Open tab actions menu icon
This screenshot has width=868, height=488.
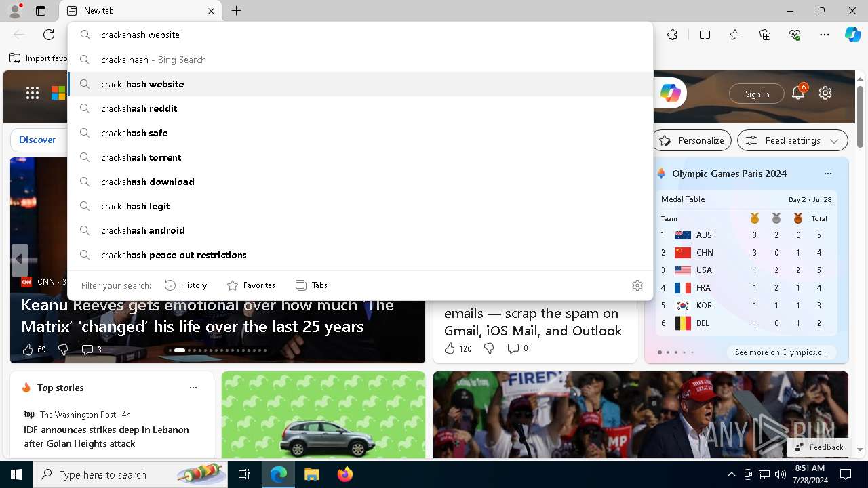click(41, 11)
